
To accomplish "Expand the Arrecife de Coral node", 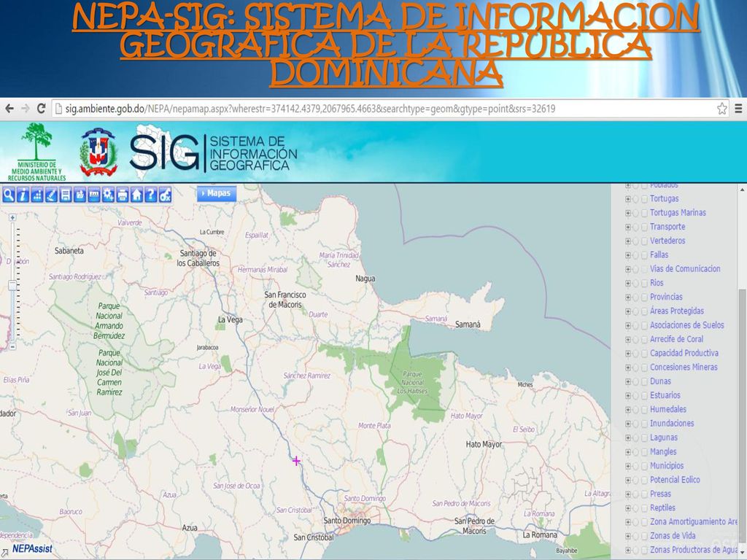I will click(628, 340).
